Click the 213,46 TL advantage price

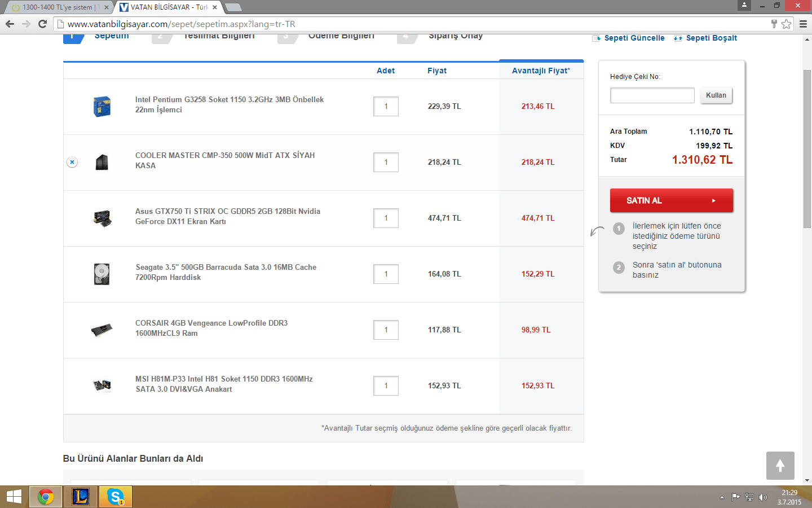click(538, 106)
